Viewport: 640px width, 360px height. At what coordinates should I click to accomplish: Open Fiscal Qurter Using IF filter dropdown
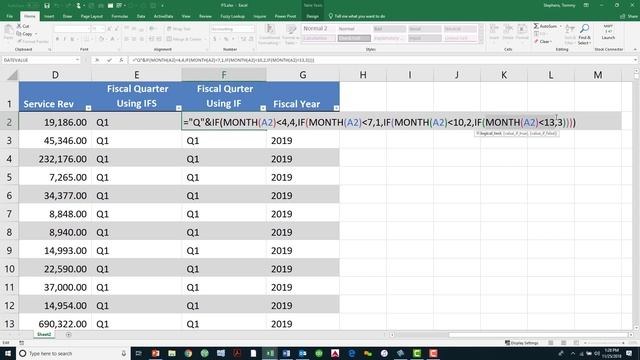[x=263, y=108]
